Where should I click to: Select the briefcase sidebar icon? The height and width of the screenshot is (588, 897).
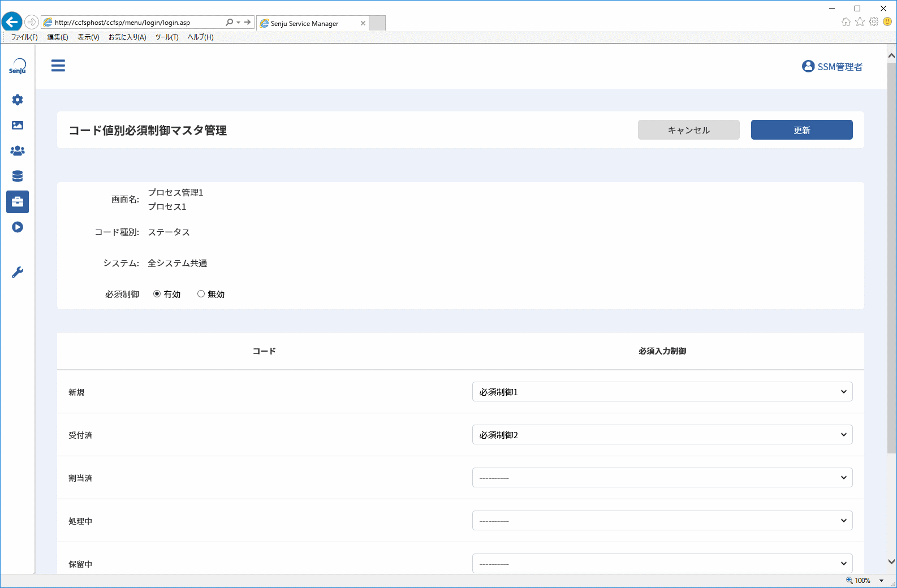point(18,202)
